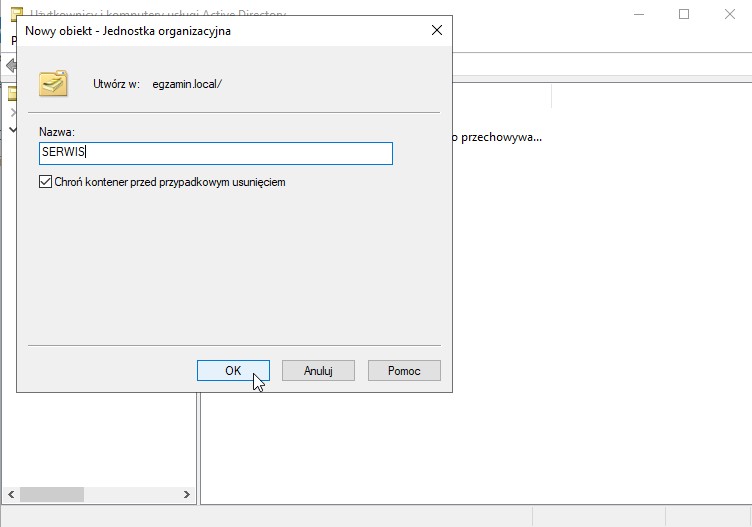Click the tree pane scrollbar right arrow
The image size is (752, 527).
(x=187, y=494)
